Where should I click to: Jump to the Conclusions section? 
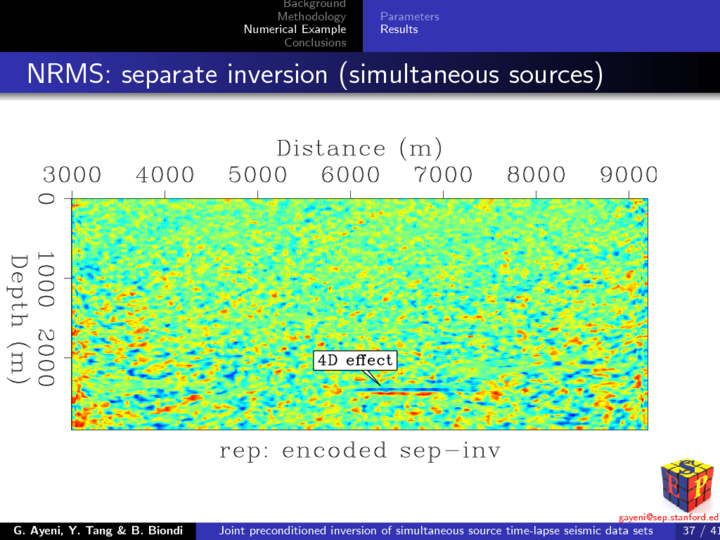point(314,42)
